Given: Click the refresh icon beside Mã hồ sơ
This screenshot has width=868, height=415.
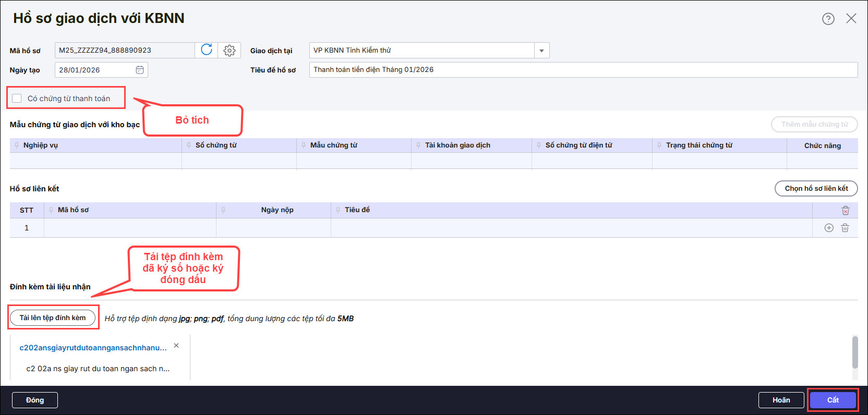Looking at the screenshot, I should pos(207,50).
